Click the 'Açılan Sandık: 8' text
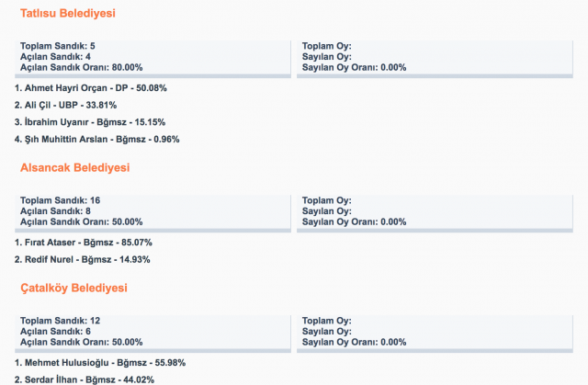Viewport: 588px width, 385px height. click(55, 210)
